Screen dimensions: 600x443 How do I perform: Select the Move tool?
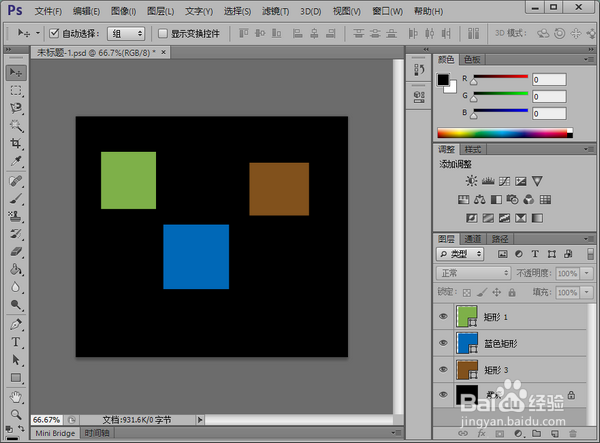point(16,73)
